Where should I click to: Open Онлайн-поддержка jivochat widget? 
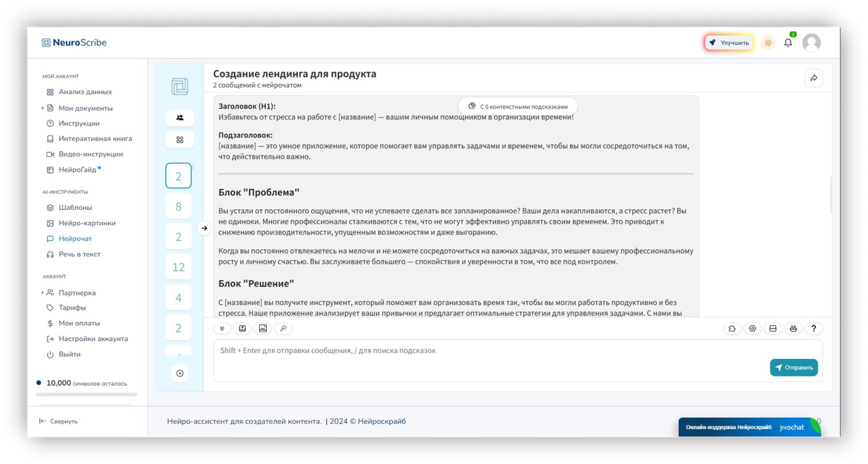749,427
